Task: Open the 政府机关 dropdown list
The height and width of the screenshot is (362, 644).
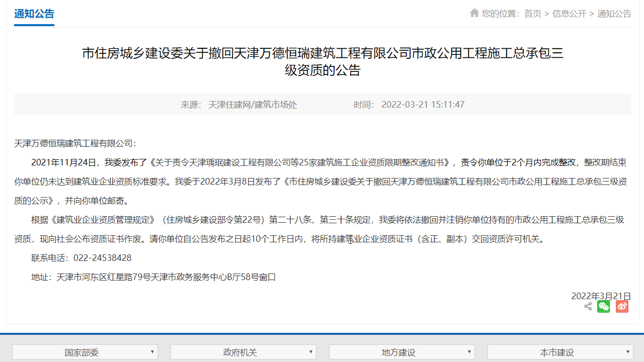Action: click(243, 352)
